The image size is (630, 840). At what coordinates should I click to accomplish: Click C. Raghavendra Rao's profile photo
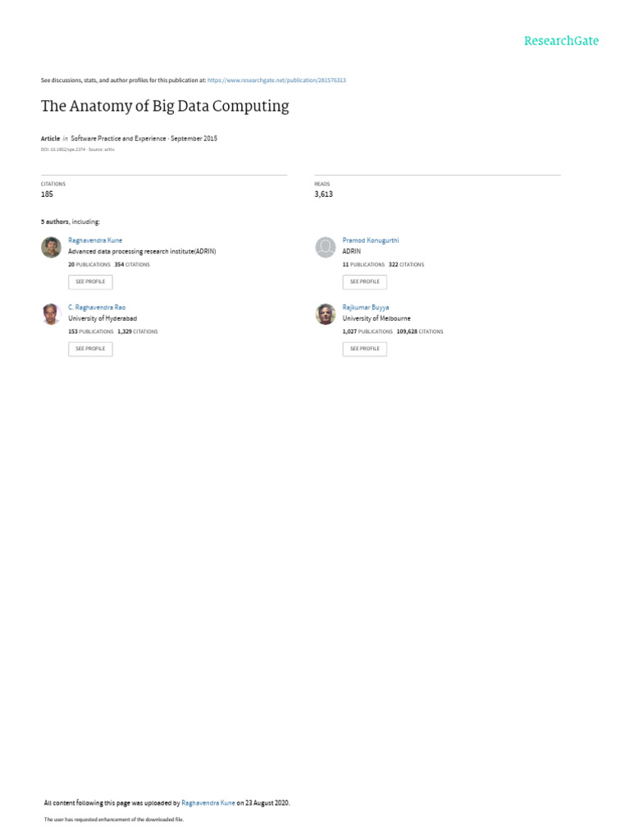click(52, 314)
